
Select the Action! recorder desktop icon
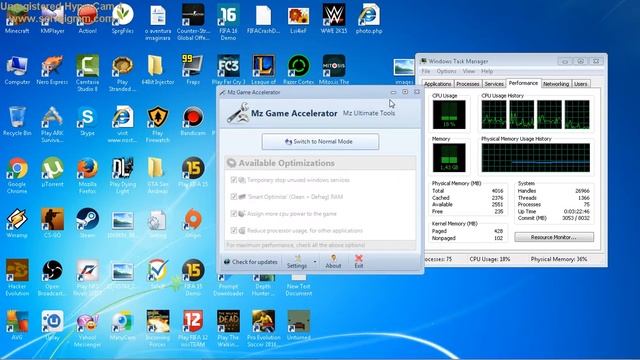coord(87,19)
